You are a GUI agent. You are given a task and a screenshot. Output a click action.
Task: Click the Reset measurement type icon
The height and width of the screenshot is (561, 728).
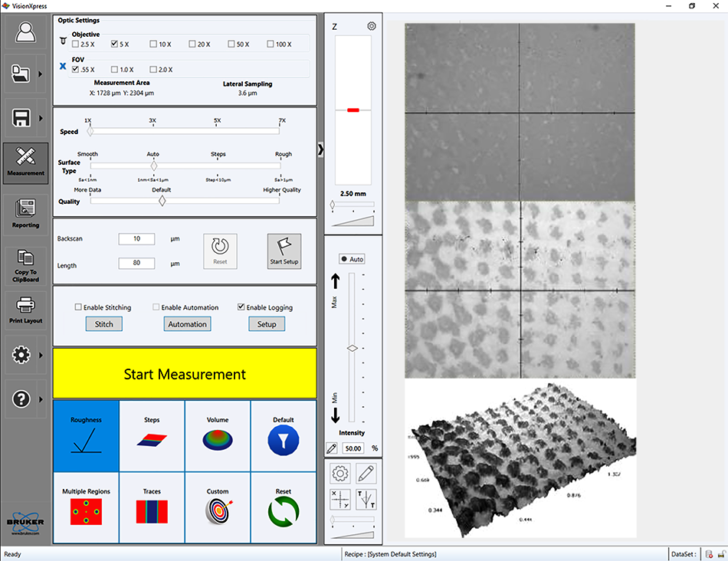pos(284,507)
